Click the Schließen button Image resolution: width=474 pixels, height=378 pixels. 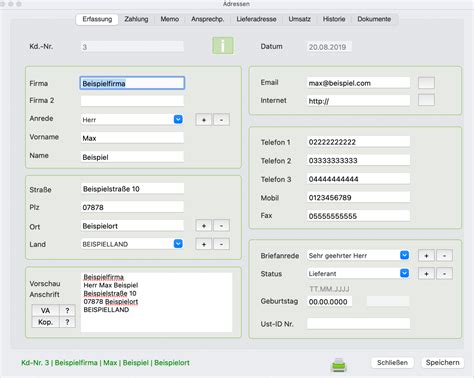pos(392,362)
